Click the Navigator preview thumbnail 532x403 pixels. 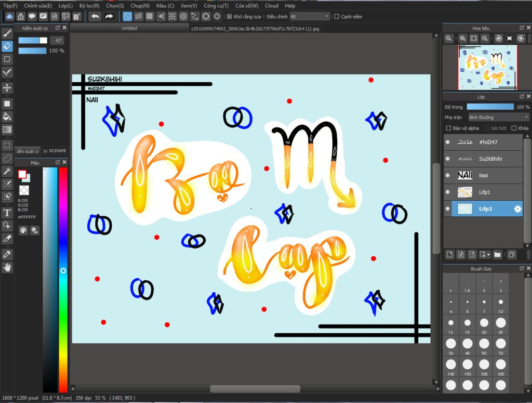click(x=487, y=68)
